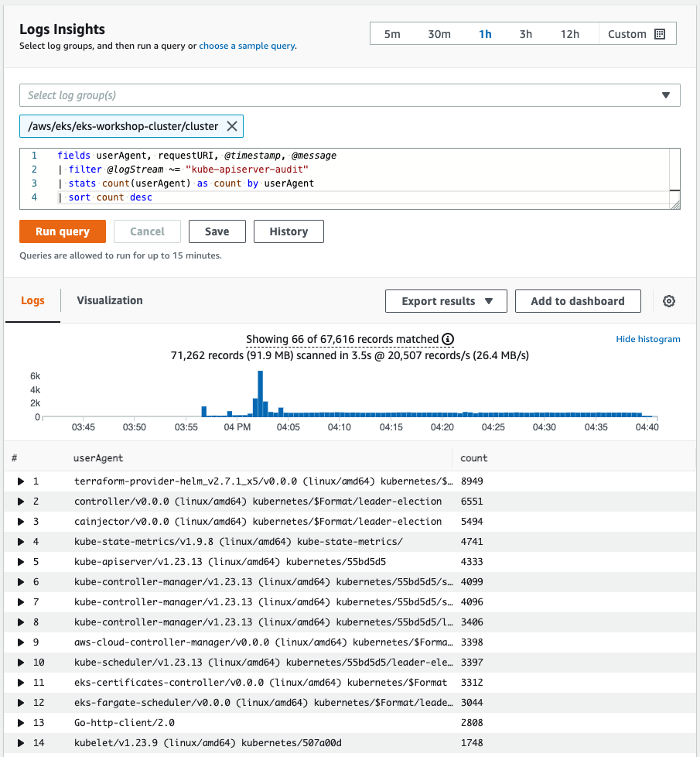Run the current query
Screen dimensions: 700x757
point(62,231)
